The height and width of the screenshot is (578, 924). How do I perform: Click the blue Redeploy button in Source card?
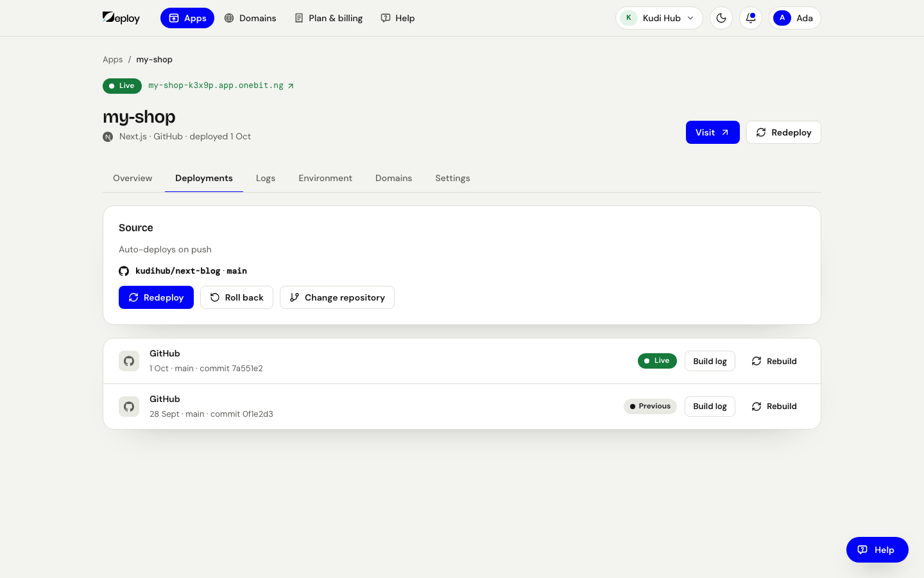(x=156, y=297)
